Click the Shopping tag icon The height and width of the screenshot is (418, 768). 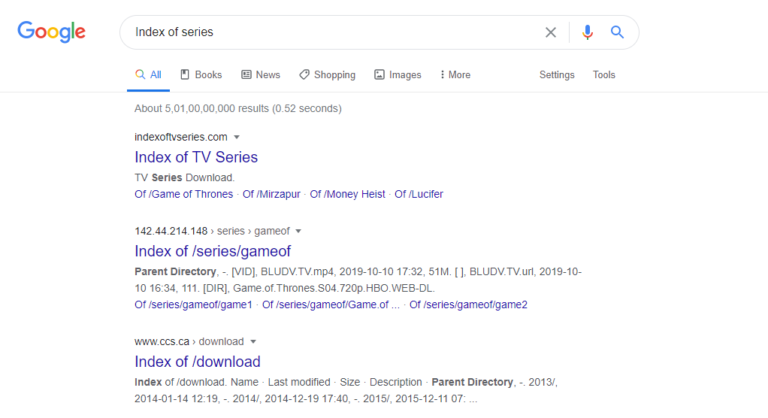[x=304, y=74]
